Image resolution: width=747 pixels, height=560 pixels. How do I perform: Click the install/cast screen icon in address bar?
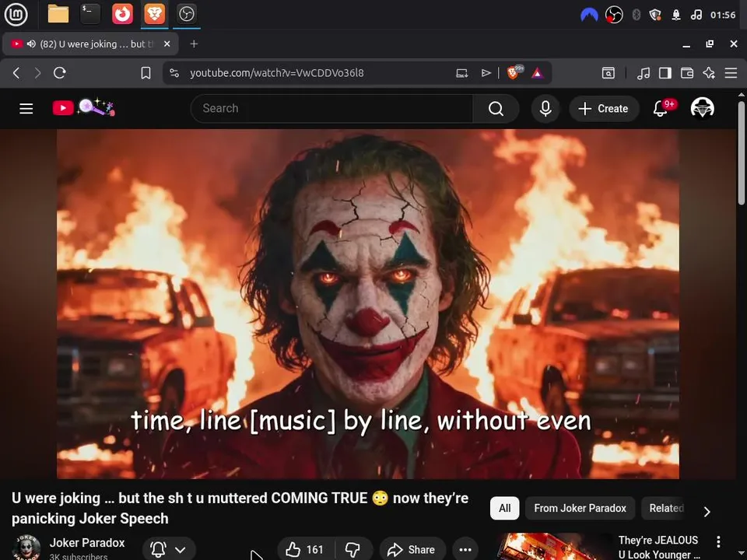click(461, 73)
